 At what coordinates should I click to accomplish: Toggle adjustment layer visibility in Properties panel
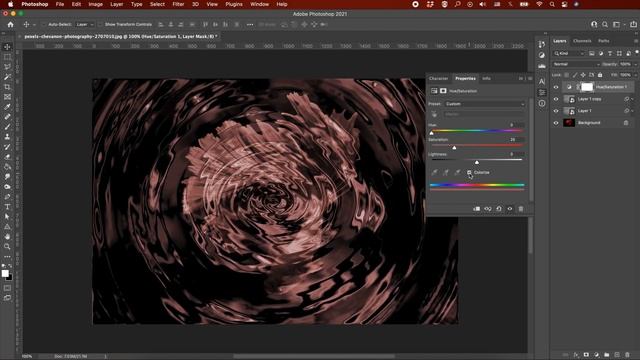click(x=510, y=209)
